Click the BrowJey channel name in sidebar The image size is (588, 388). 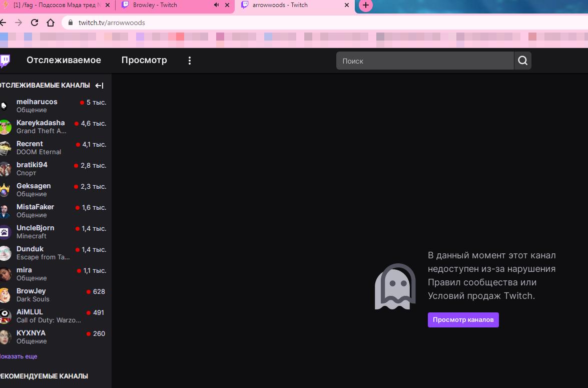(x=31, y=291)
